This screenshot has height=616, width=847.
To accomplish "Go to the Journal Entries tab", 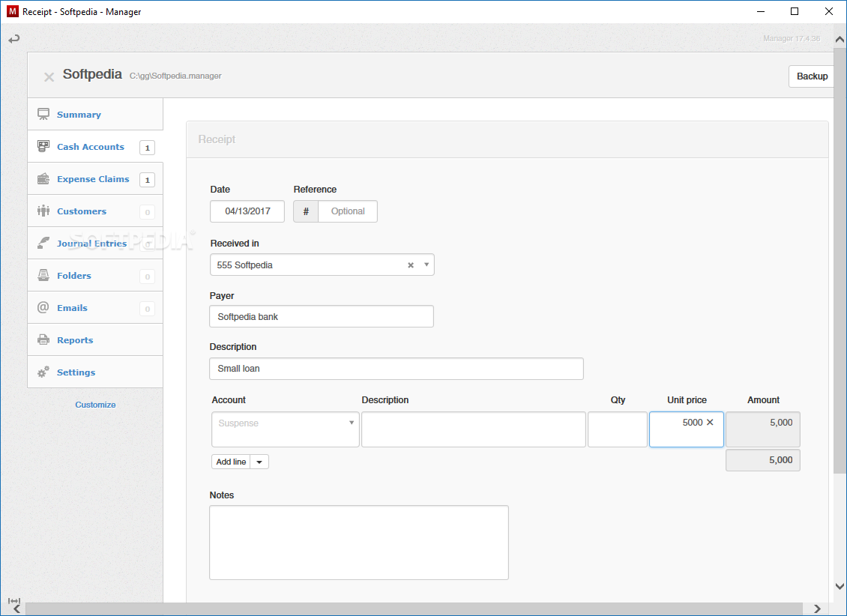I will click(95, 243).
